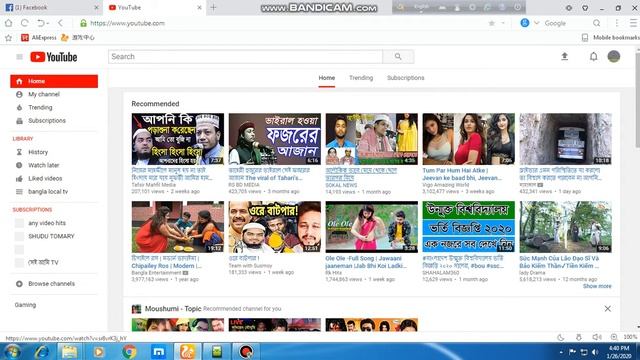The image size is (640, 360).
Task: Select the Home tab under search
Action: click(x=327, y=78)
